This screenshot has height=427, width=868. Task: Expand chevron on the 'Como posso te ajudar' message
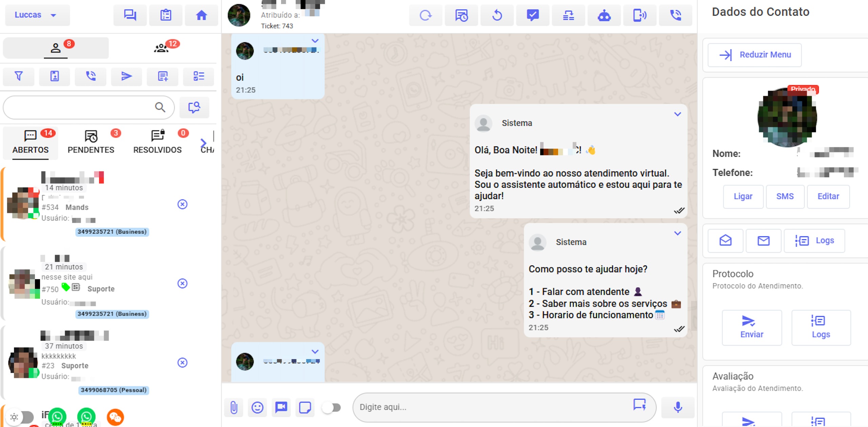677,233
